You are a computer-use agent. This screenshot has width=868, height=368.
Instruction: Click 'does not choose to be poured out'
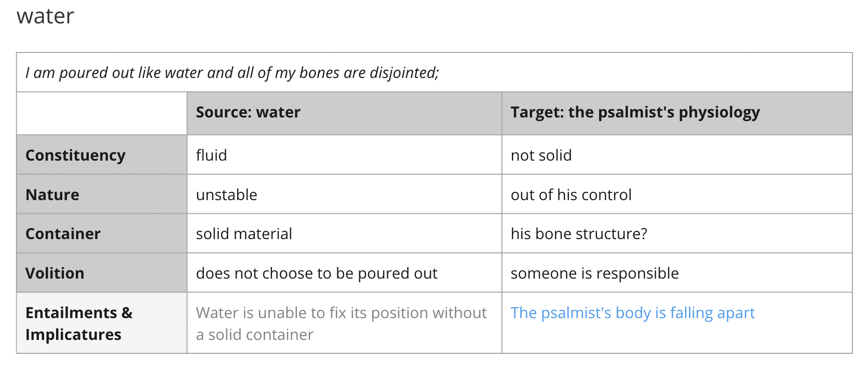(x=317, y=273)
